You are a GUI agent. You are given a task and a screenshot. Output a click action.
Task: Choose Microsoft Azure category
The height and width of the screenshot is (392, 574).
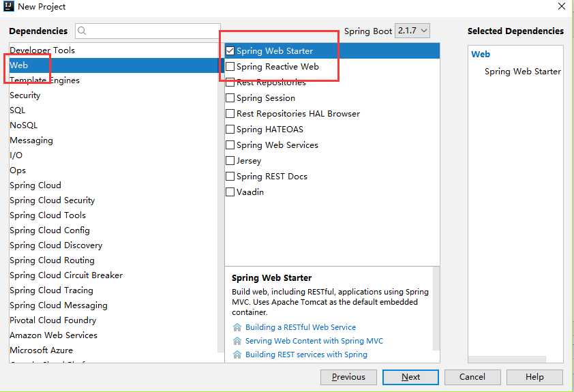click(x=113, y=350)
